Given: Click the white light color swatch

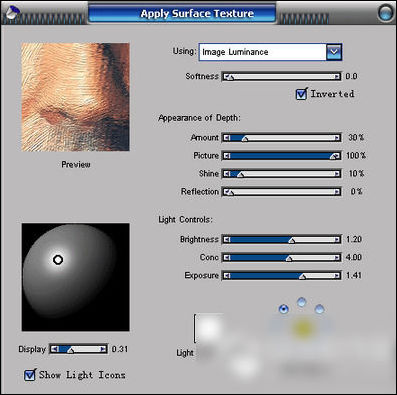Looking at the screenshot, I should [209, 328].
